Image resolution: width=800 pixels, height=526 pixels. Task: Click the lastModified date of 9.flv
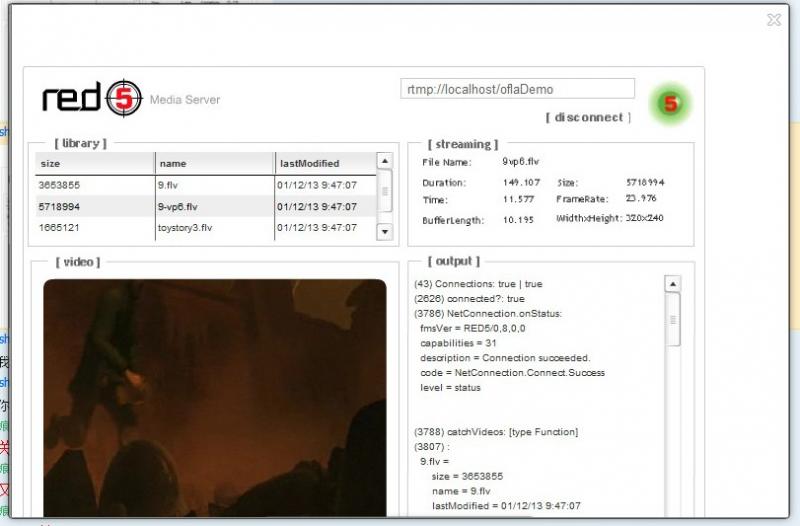tap(317, 185)
